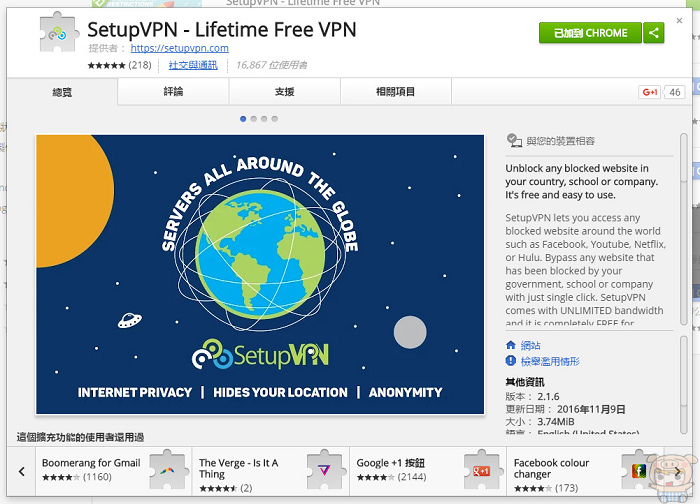Open the Boomerang for Gmail extension icon
700x504 pixels.
pos(167,470)
